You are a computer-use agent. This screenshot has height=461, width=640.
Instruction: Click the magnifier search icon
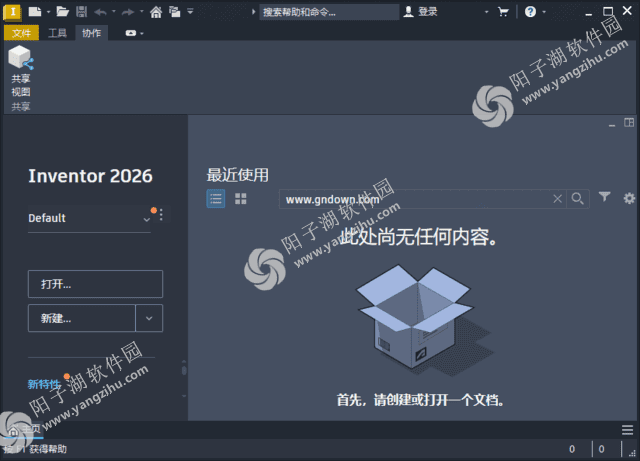(578, 199)
